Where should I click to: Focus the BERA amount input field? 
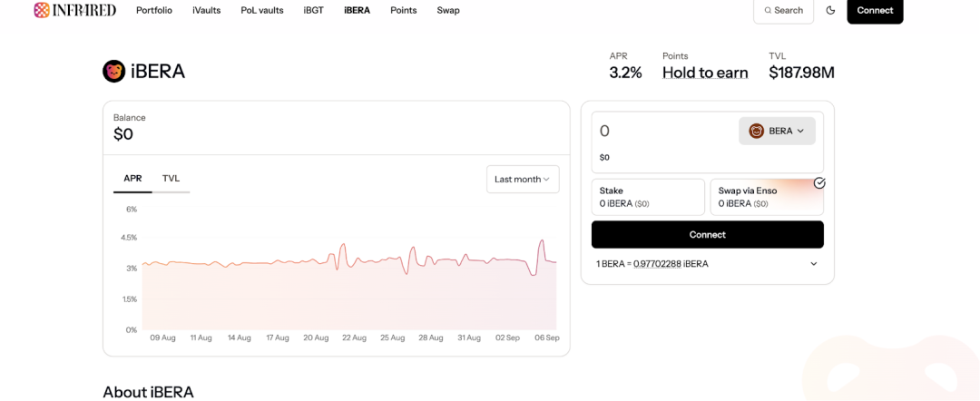tap(662, 132)
